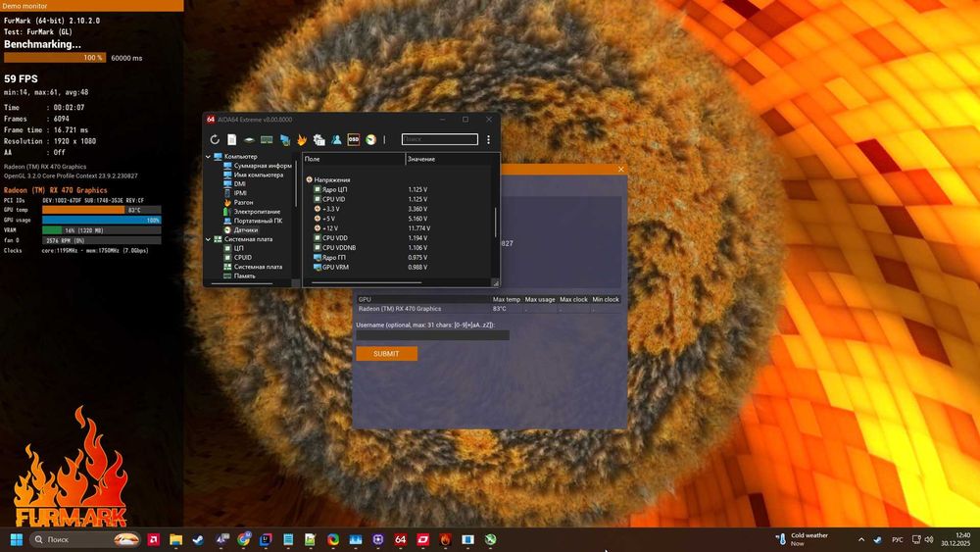This screenshot has width=980, height=552.
Task: Open the Cold weather widget
Action: click(803, 539)
